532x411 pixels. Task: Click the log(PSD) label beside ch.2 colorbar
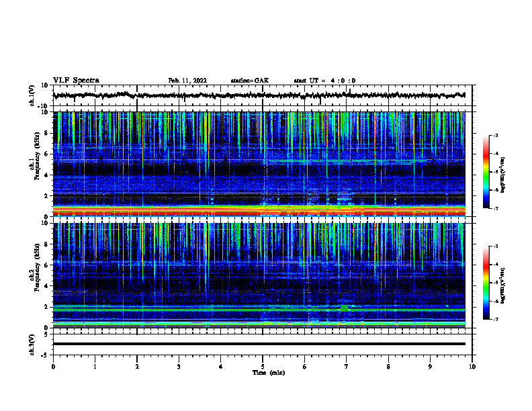pyautogui.click(x=502, y=285)
